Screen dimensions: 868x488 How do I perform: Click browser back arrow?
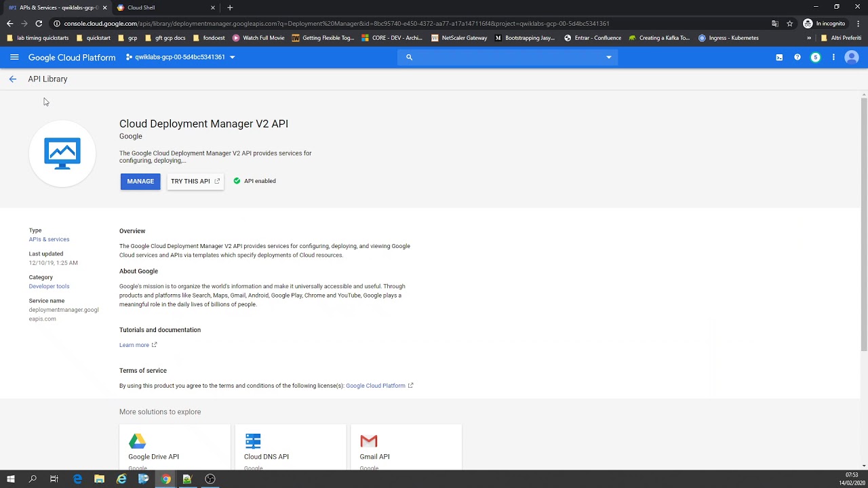pos(9,23)
